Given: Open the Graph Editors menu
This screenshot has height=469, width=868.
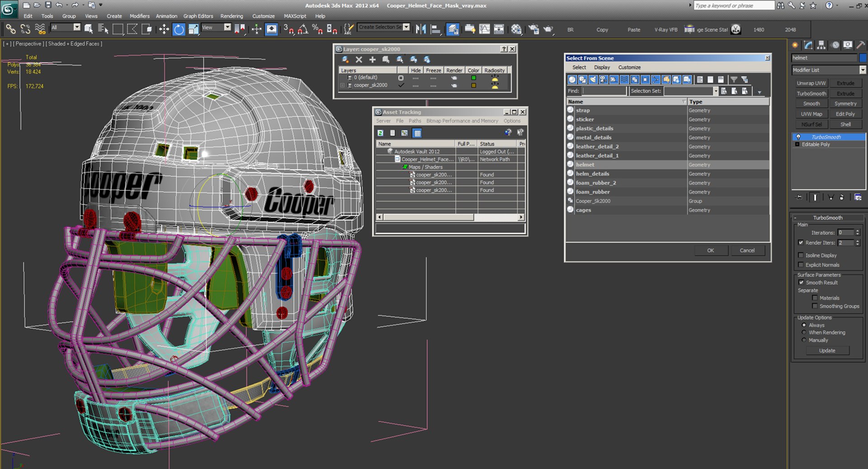Looking at the screenshot, I should point(198,16).
